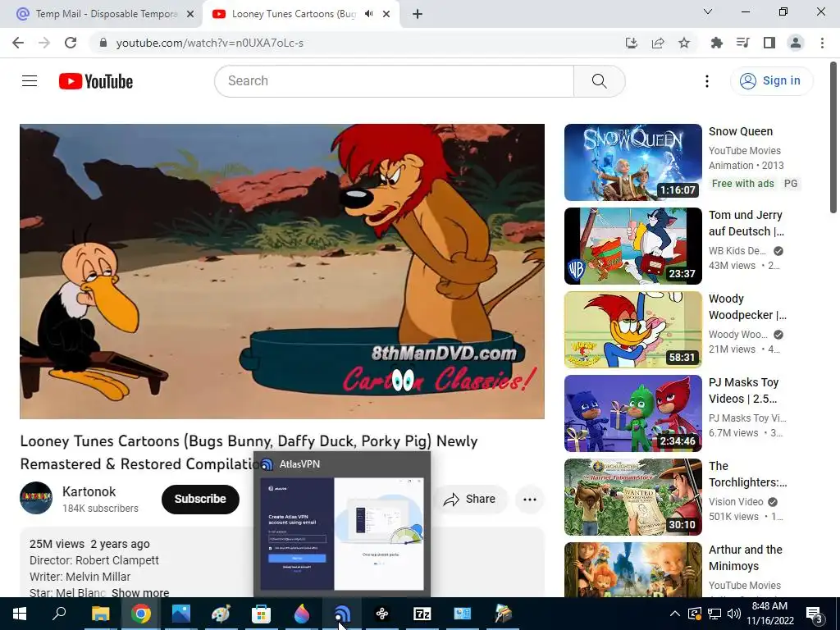840x630 pixels.
Task: Open Woody Woodpecker video title
Action: pos(747,307)
